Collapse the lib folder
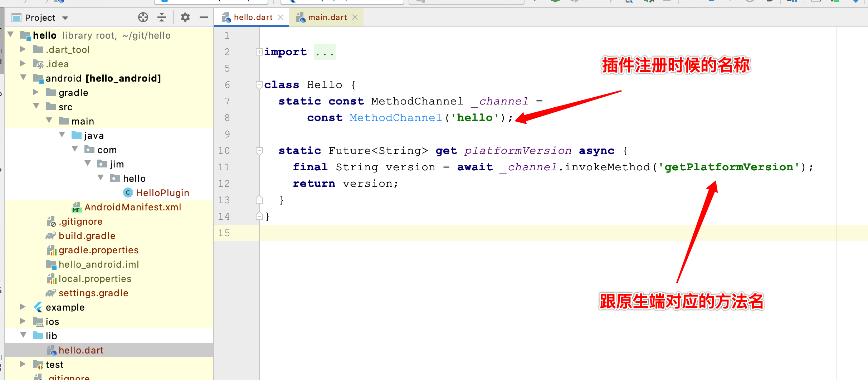Viewport: 868px width, 380px height. click(24, 335)
